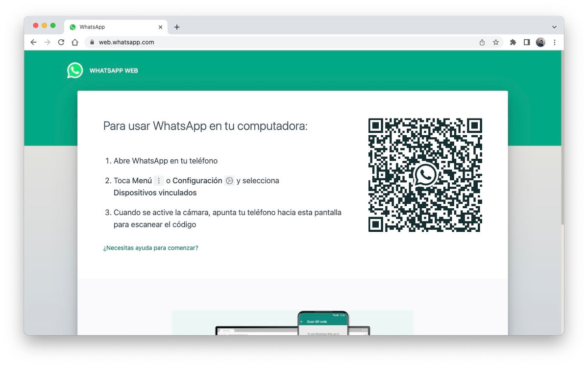The height and width of the screenshot is (367, 588).
Task: Open the Extensions puzzle-piece icon
Action: [x=513, y=42]
